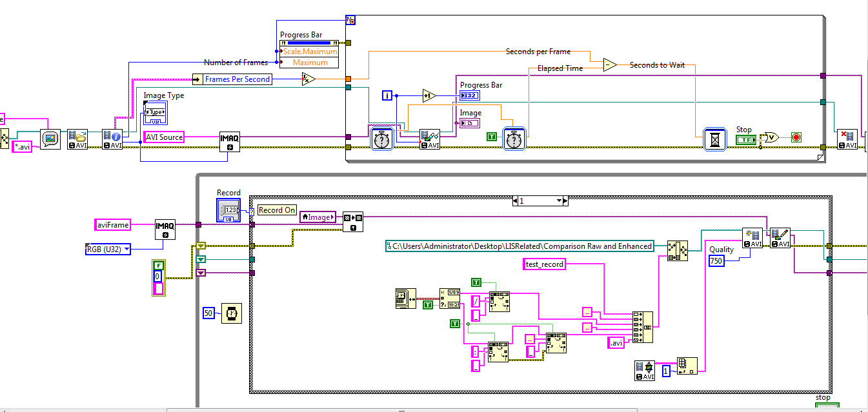The height and width of the screenshot is (412, 868).
Task: Select the subtract node before Seconds to Wait
Action: [610, 64]
